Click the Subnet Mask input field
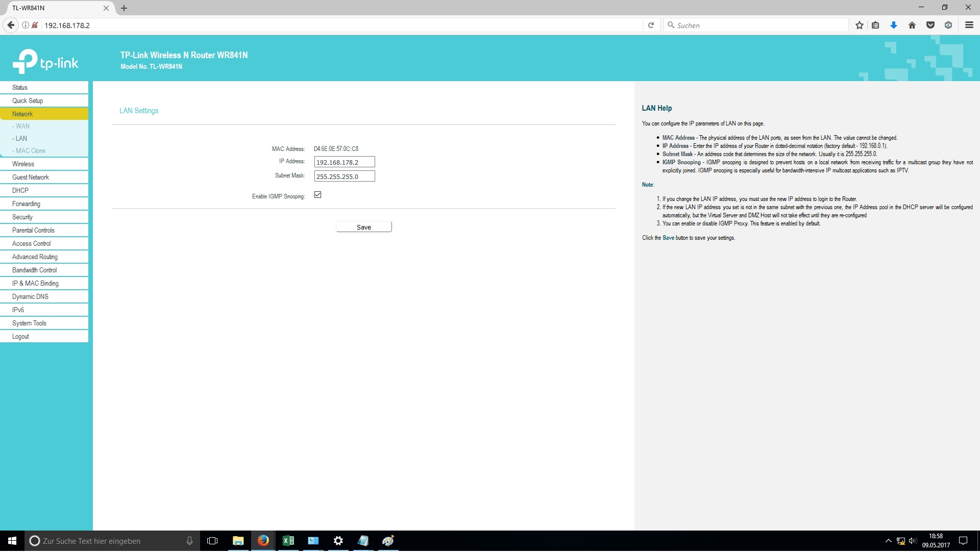The image size is (980, 554). click(x=344, y=177)
